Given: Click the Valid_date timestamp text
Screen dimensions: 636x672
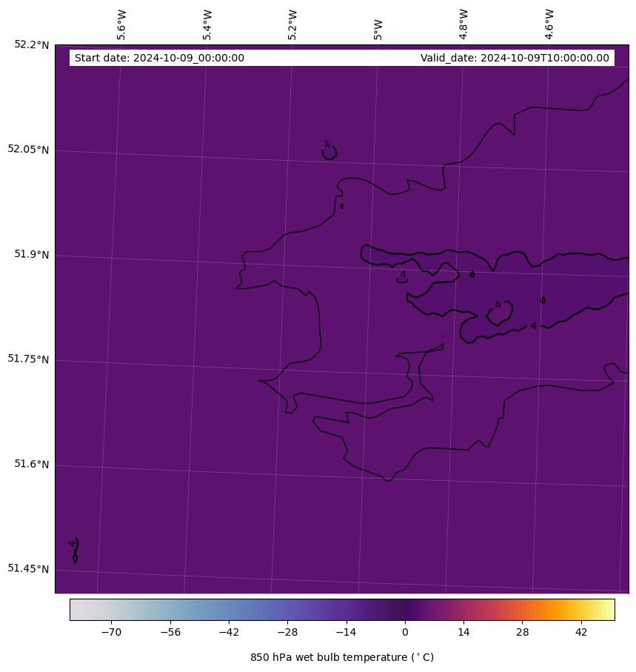Looking at the screenshot, I should 515,58.
